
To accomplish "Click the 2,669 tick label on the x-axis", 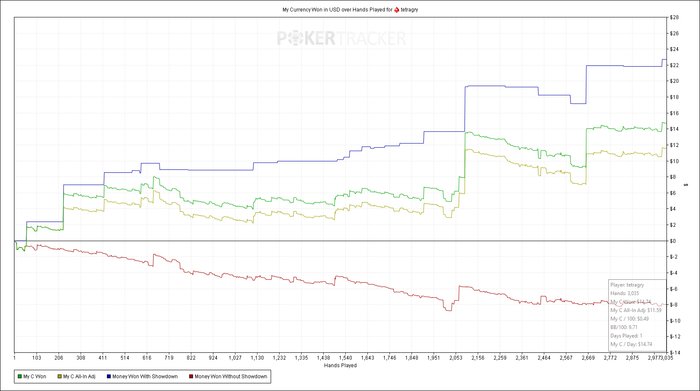I will pyautogui.click(x=588, y=358).
